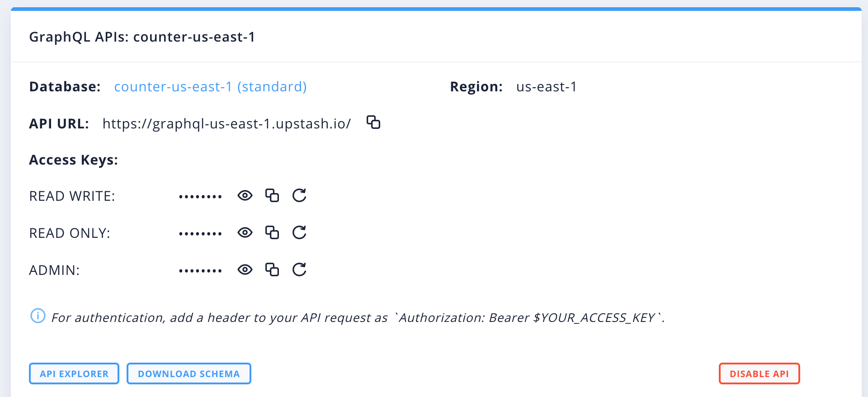Reveal the READ WRITE key with eye icon

pos(245,195)
